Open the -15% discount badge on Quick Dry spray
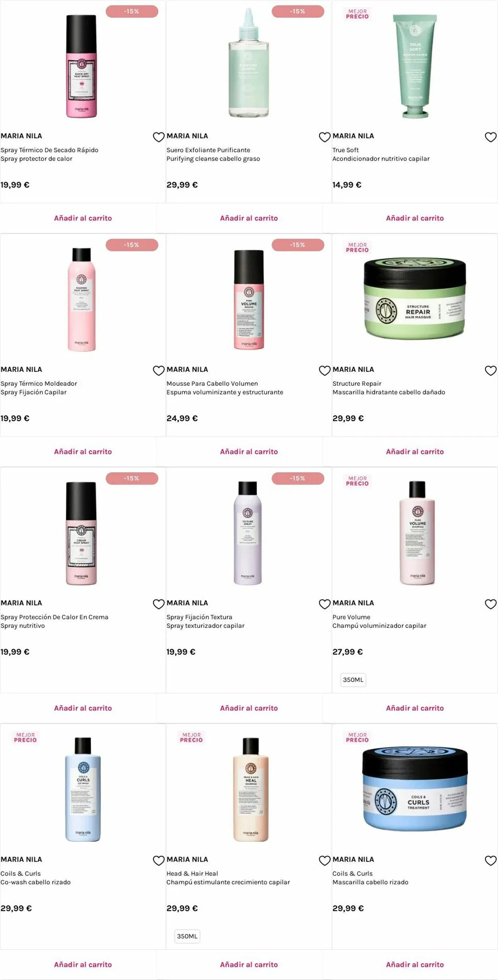The image size is (498, 980). (x=132, y=12)
